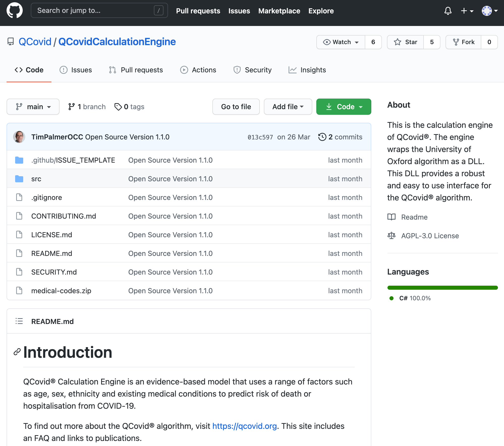504x446 pixels.
Task: Click the Introduction heading anchor link icon
Action: pos(17,352)
